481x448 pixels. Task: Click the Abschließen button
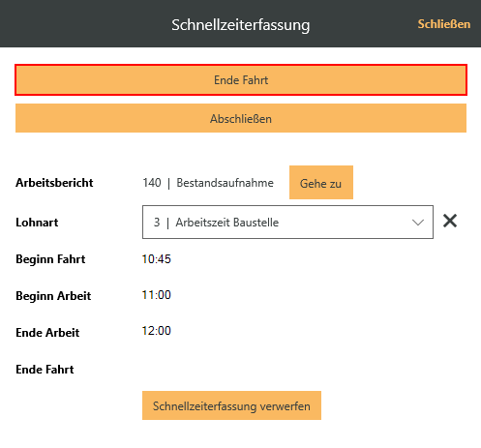[x=241, y=118]
